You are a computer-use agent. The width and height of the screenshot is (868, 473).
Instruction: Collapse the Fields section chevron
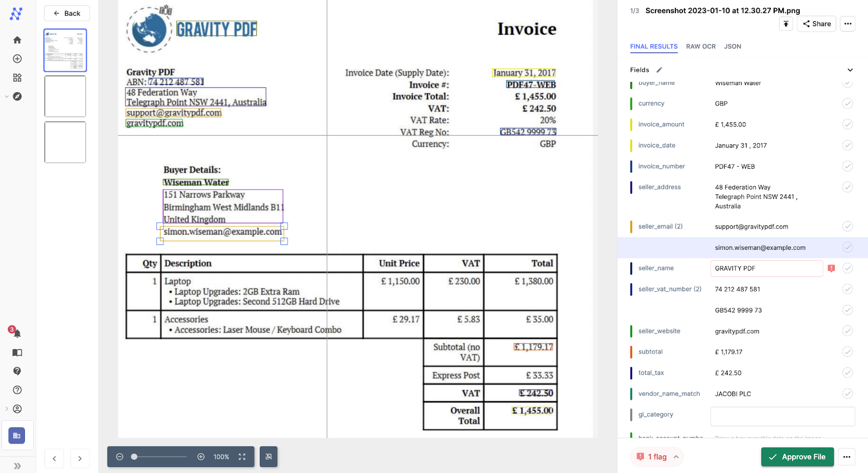(850, 70)
